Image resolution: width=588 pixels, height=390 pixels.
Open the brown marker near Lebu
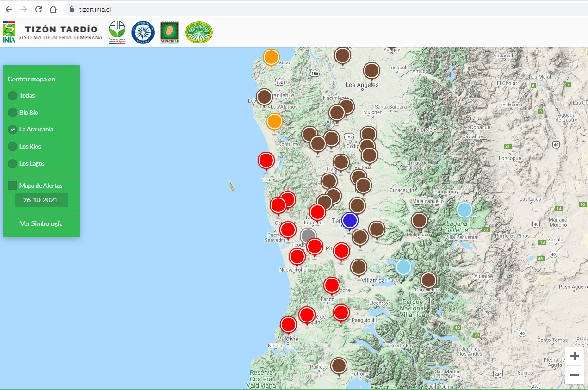click(264, 97)
